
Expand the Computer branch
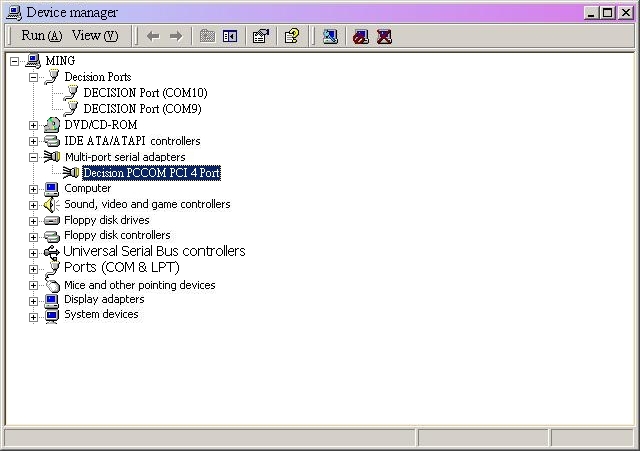point(33,189)
